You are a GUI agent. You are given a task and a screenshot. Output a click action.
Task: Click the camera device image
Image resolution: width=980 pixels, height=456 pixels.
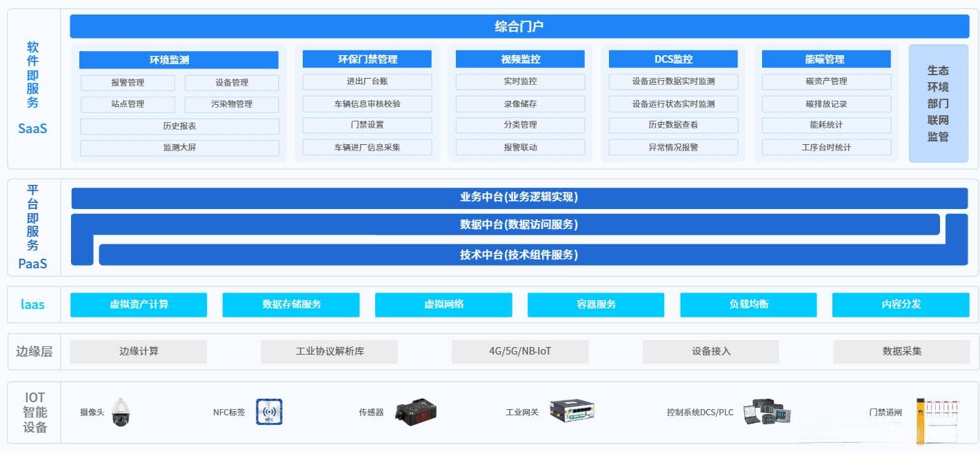(121, 413)
